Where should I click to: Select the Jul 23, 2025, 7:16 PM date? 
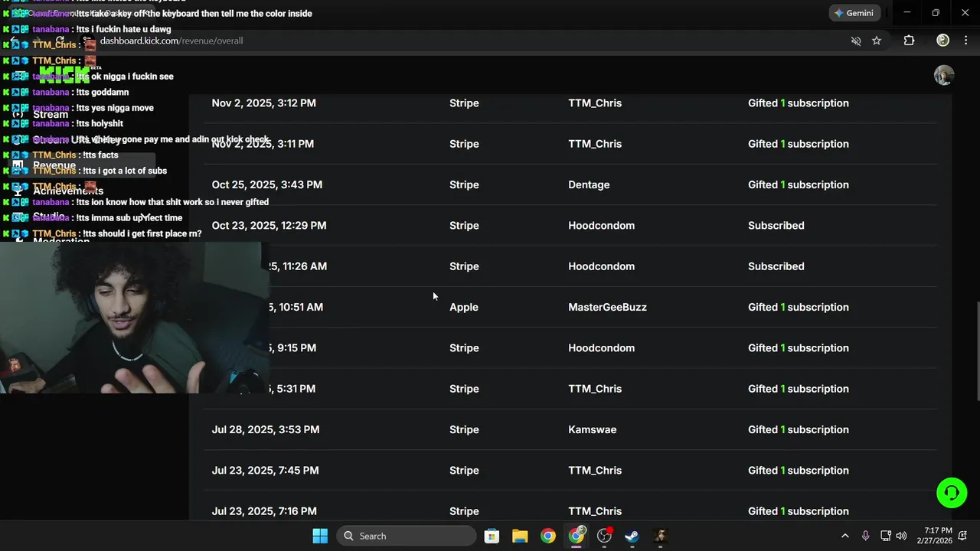click(x=264, y=510)
